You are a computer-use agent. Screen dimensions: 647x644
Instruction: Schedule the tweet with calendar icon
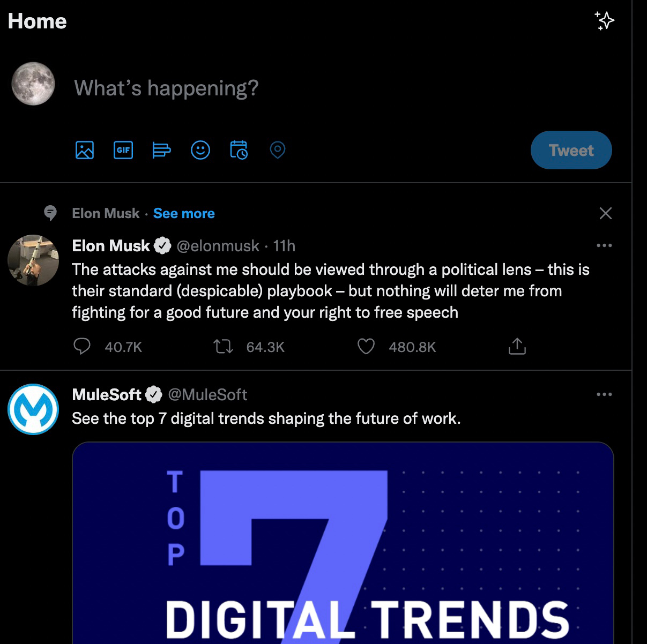(239, 150)
